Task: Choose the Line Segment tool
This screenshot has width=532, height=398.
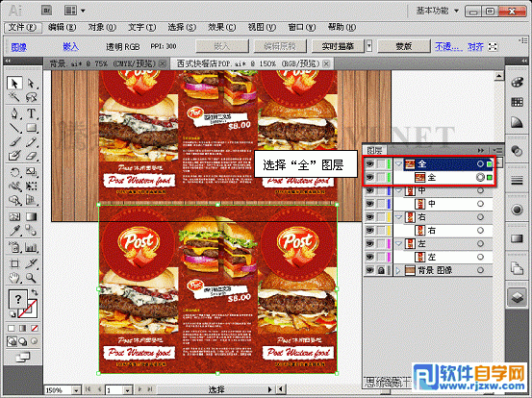Action: (x=14, y=128)
